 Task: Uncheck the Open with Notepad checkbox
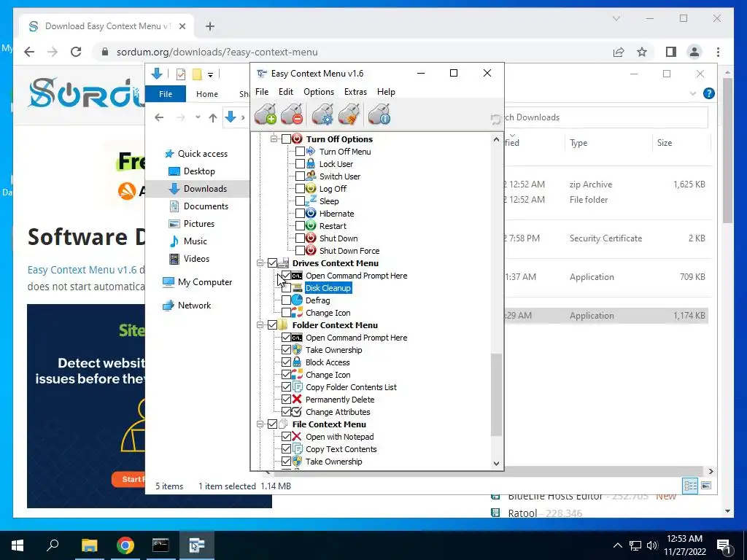click(286, 436)
